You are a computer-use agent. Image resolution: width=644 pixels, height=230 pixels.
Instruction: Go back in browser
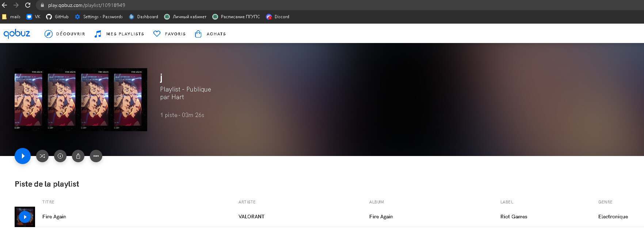[5, 5]
